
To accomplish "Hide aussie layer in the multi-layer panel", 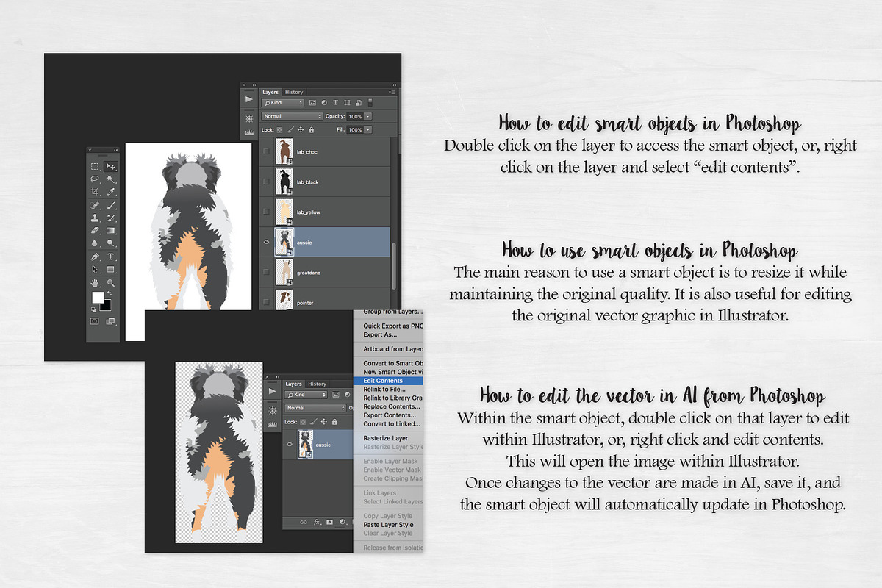I will tap(266, 241).
